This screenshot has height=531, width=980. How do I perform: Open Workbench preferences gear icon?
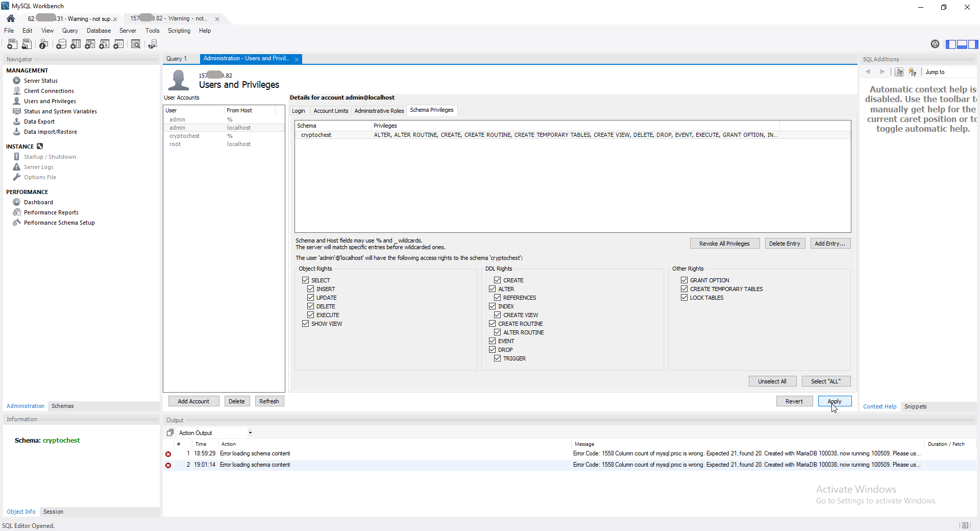935,44
